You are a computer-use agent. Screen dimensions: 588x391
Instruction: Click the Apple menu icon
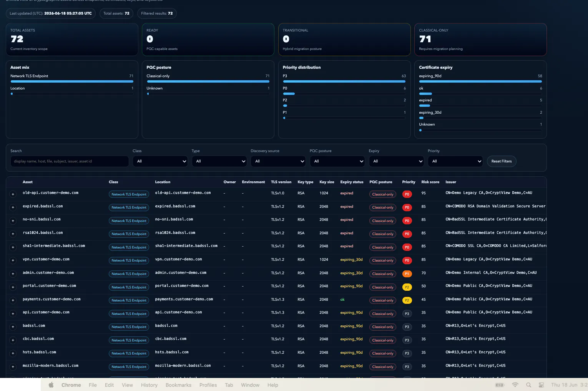tap(51, 385)
